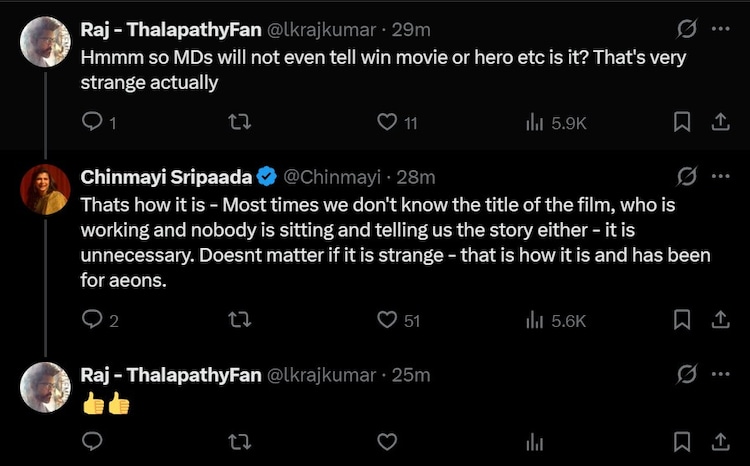The image size is (750, 466).
Task: Retweet Raj's tweet about MDs
Action: coord(239,122)
